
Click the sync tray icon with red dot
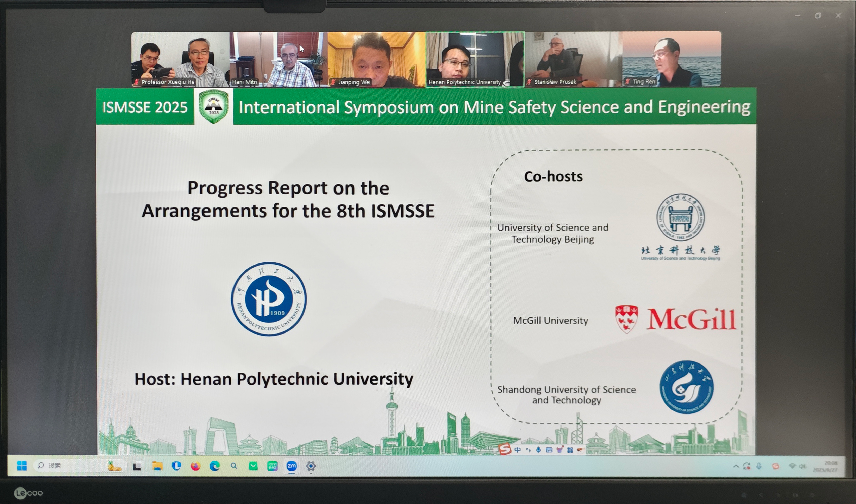[x=747, y=466]
